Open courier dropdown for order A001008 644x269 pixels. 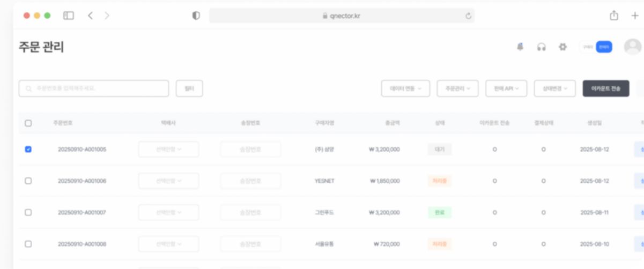coord(168,244)
